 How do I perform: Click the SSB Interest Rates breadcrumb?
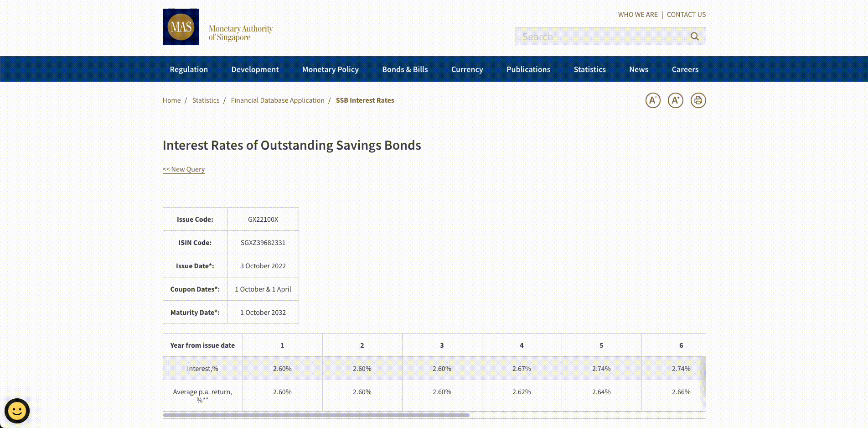point(365,100)
